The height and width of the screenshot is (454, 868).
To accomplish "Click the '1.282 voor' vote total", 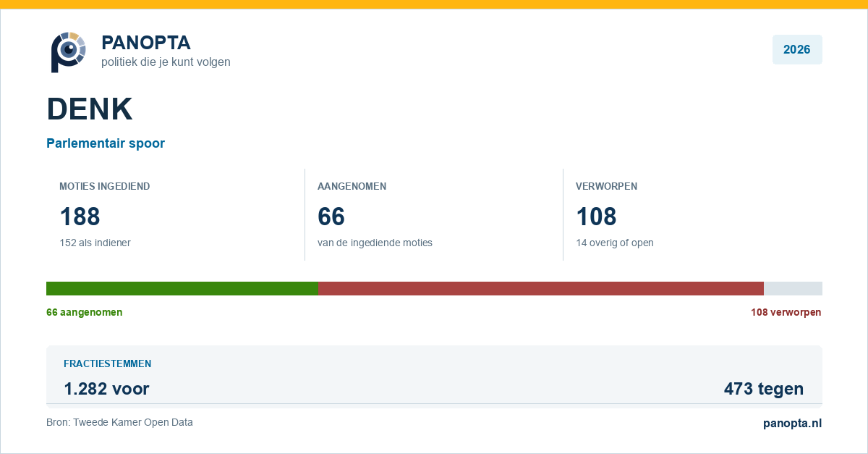I will 106,389.
